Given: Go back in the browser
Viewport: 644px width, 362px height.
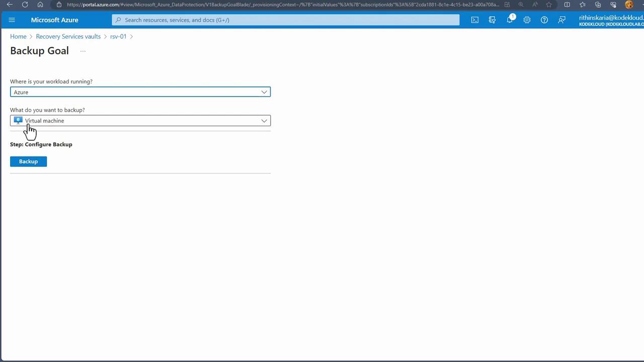Looking at the screenshot, I should tap(10, 5).
